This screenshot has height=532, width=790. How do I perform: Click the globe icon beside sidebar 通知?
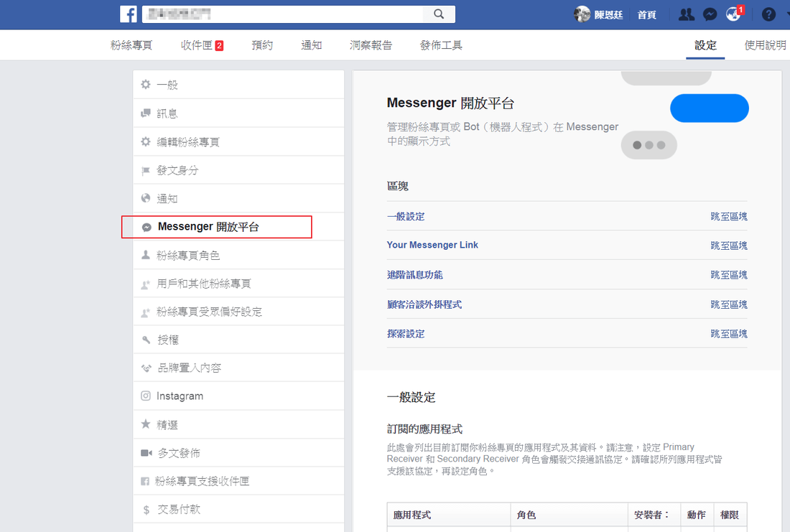pos(146,198)
